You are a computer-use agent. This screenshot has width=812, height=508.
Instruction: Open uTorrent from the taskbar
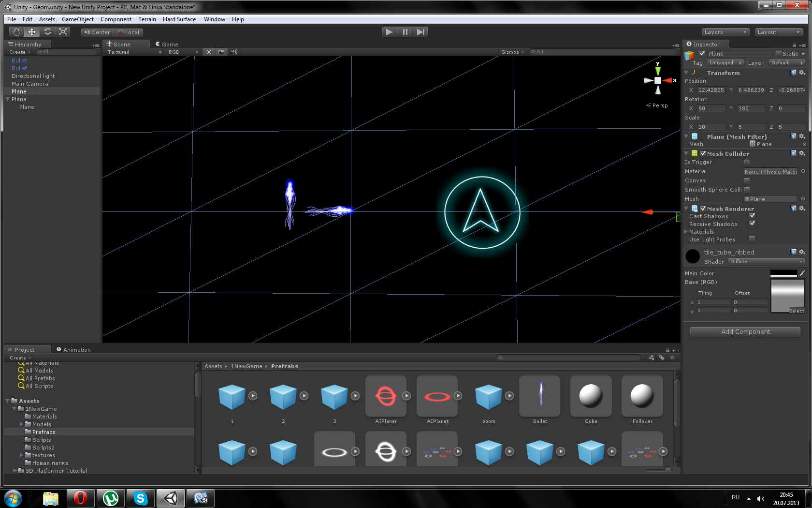pos(110,498)
